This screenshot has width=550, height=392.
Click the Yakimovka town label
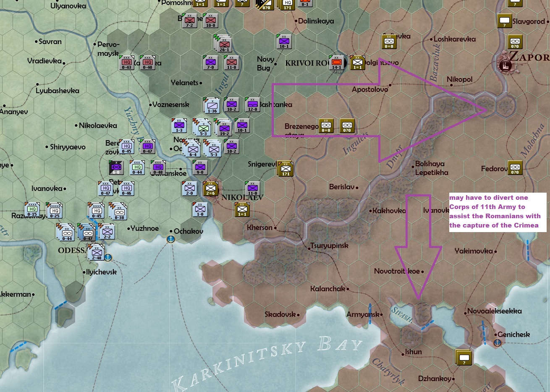coord(474,251)
